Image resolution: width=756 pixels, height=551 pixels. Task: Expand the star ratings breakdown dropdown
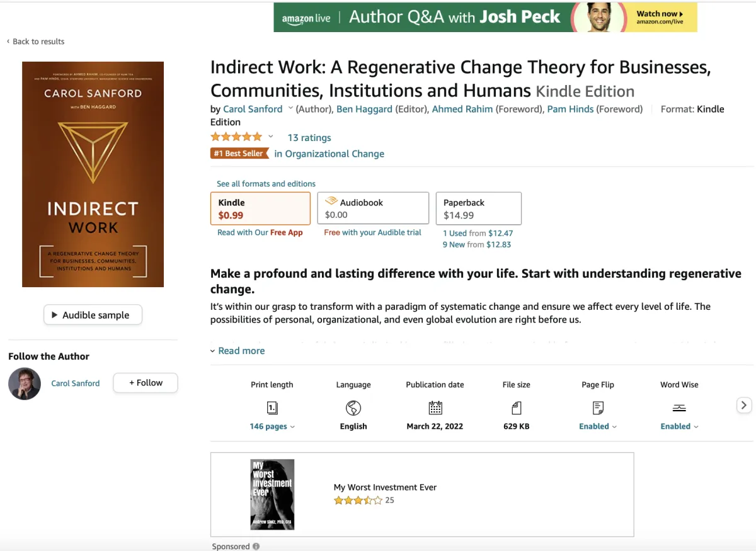coord(271,137)
